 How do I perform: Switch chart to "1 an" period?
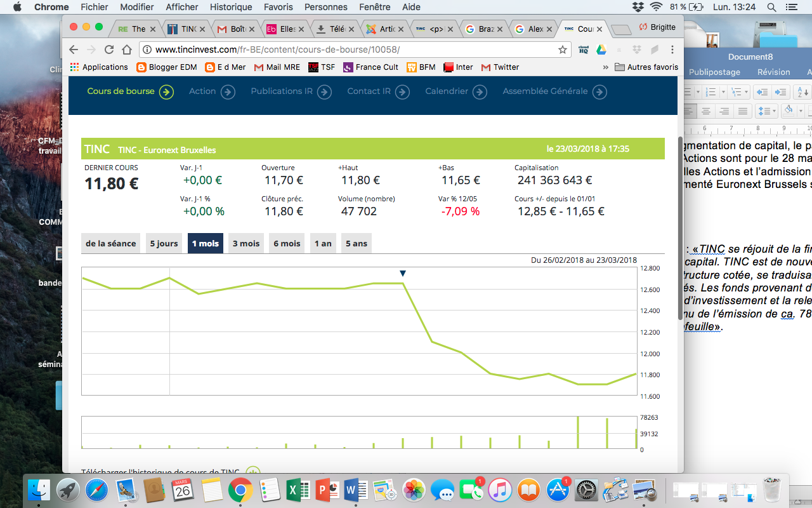pos(322,243)
